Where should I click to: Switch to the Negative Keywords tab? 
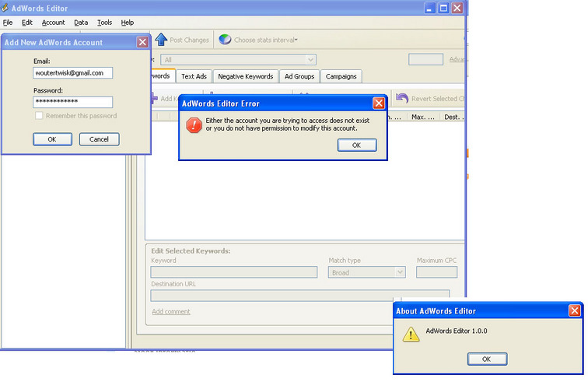point(246,76)
